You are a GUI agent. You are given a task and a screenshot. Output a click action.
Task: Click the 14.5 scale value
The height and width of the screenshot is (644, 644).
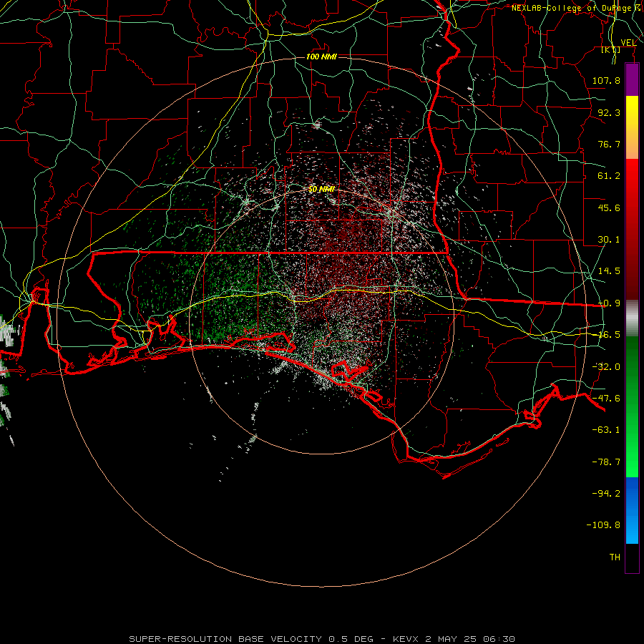[x=609, y=271]
